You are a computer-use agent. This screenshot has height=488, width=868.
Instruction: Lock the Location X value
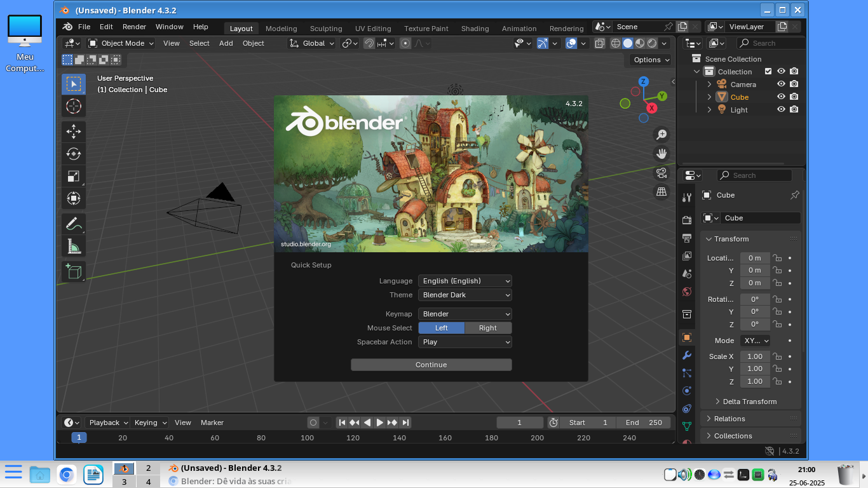point(776,258)
